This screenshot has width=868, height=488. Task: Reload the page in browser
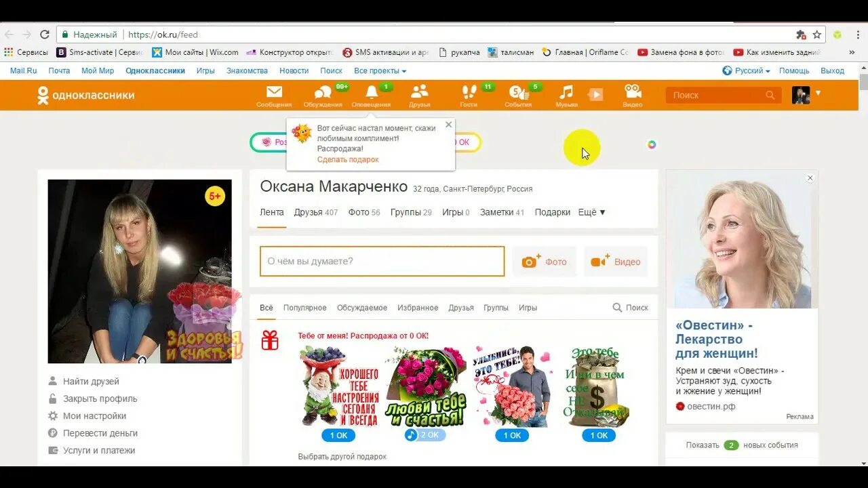45,35
